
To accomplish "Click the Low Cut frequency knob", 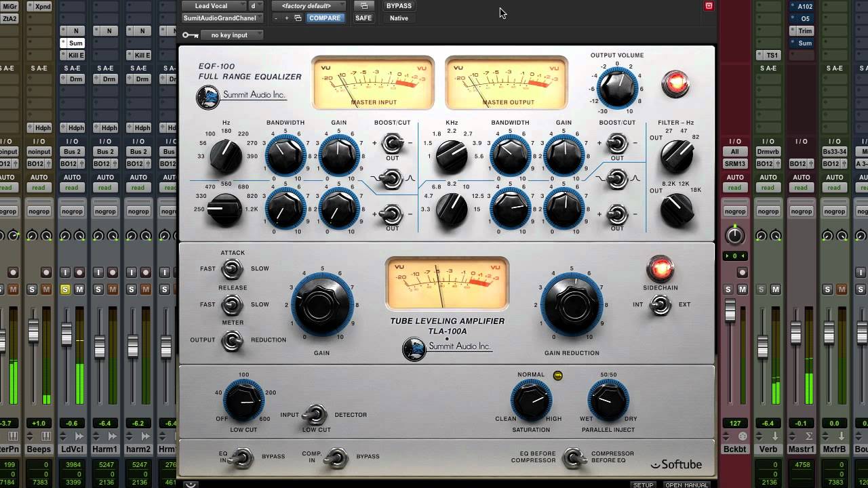I will (243, 401).
